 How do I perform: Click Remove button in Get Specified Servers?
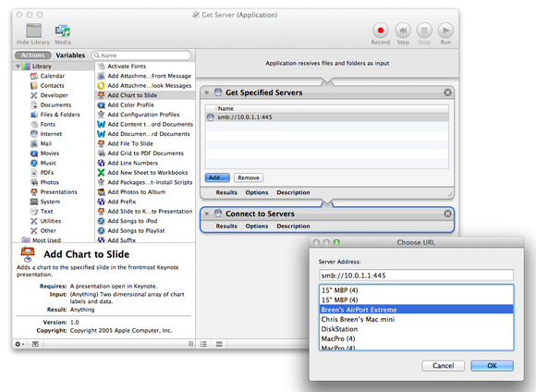pos(249,178)
